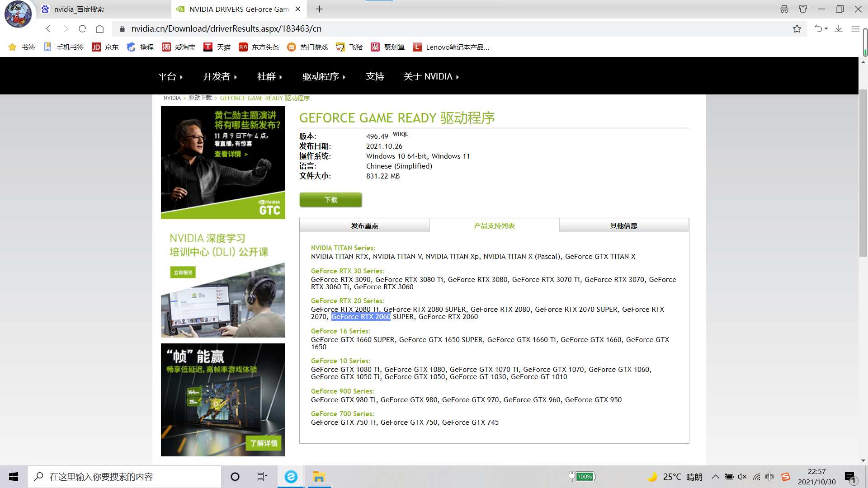Reload the NVIDIA driver page
This screenshot has height=488, width=868.
pyautogui.click(x=82, y=29)
